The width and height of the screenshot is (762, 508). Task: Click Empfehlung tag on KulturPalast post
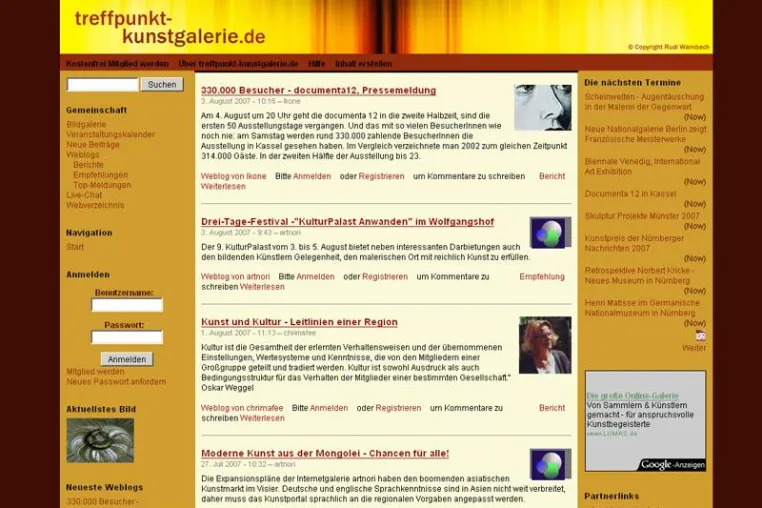click(x=542, y=277)
